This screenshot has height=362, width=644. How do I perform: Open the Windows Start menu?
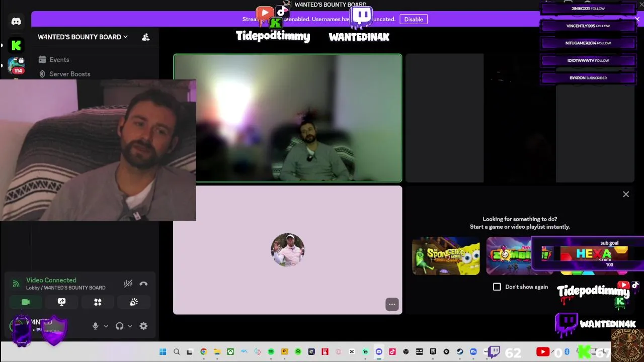pos(163,352)
